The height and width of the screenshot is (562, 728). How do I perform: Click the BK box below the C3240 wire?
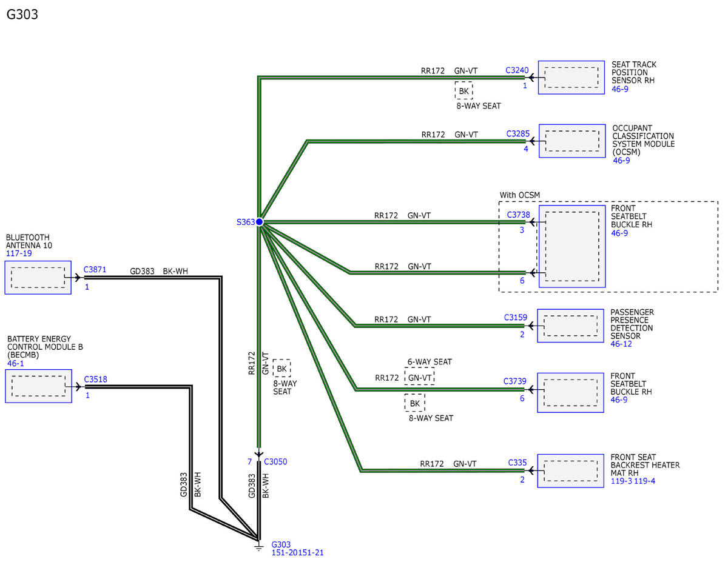point(463,91)
